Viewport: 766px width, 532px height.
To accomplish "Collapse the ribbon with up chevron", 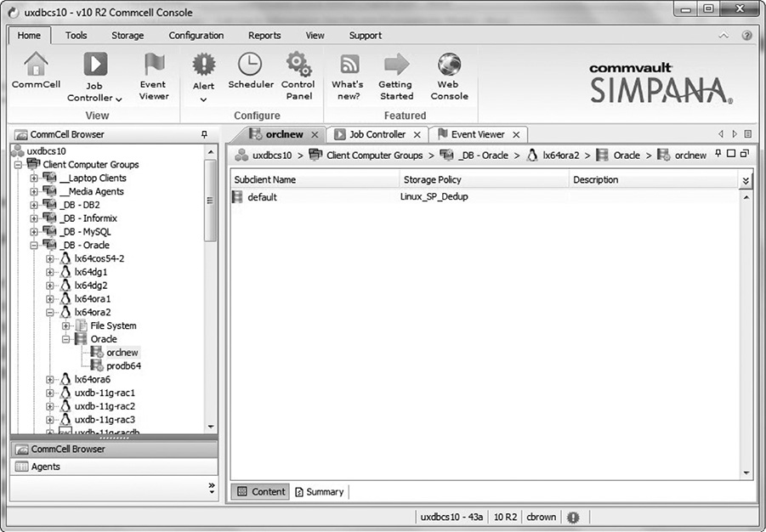I will [x=723, y=36].
